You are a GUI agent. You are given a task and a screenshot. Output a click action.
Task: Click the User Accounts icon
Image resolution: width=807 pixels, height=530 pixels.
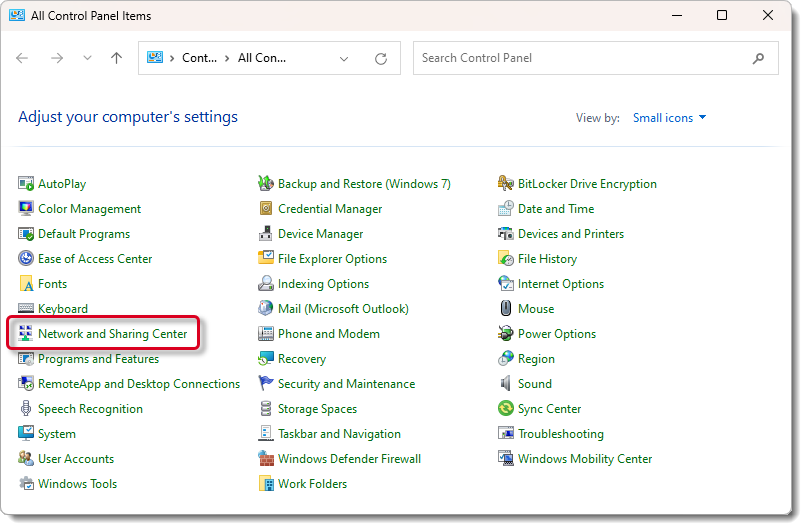[26, 458]
